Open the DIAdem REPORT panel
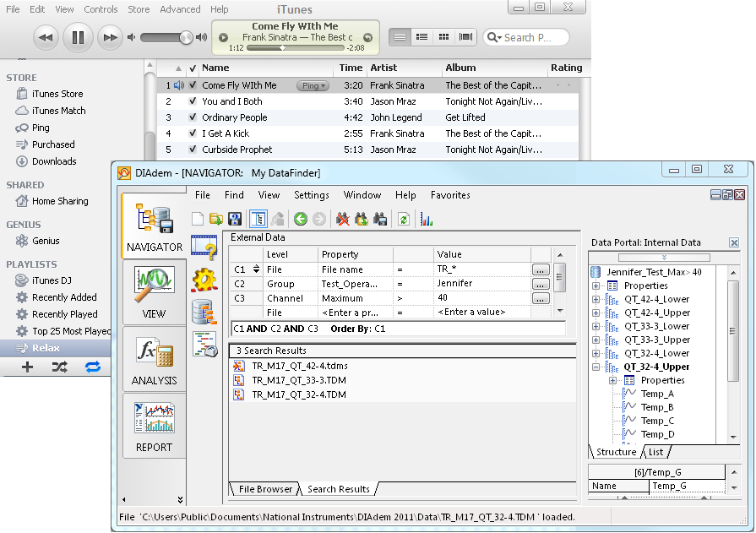The image size is (756, 533). click(153, 424)
